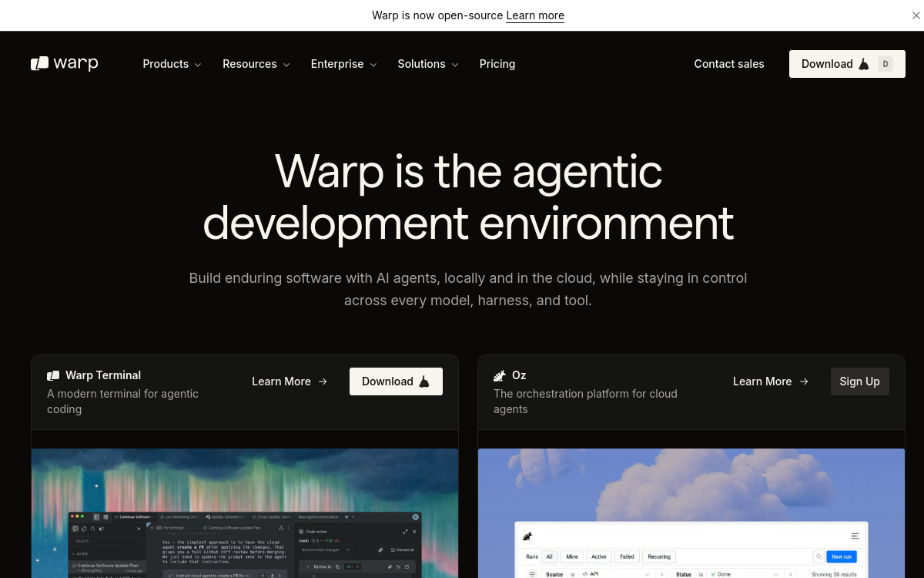This screenshot has width=924, height=578.
Task: Click the Discard all button
Action: click(x=403, y=549)
